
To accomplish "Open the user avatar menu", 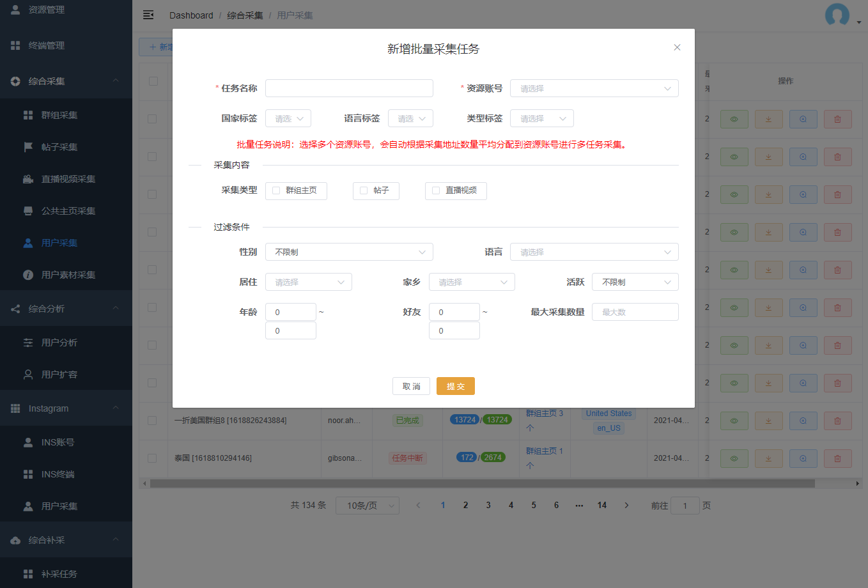I will point(842,15).
